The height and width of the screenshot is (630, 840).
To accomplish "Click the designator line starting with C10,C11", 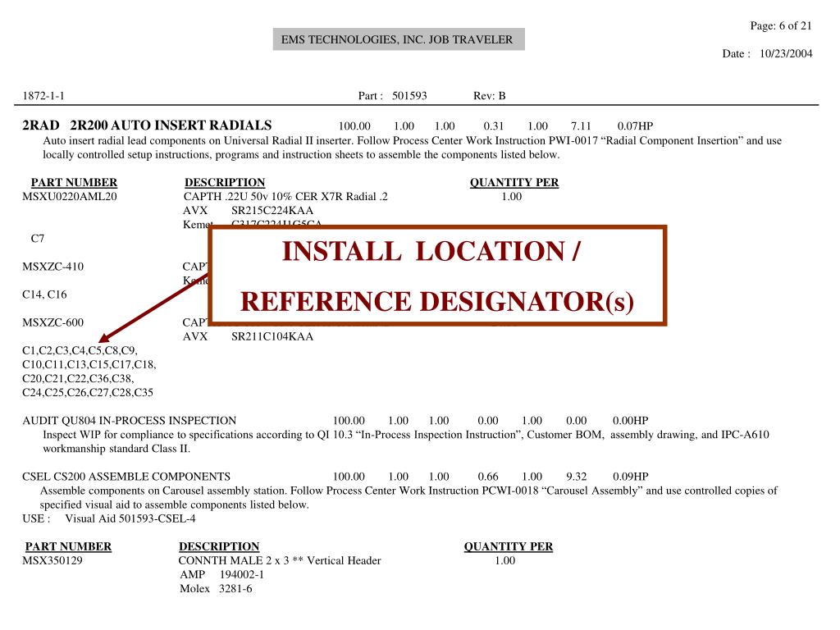I will (x=89, y=365).
